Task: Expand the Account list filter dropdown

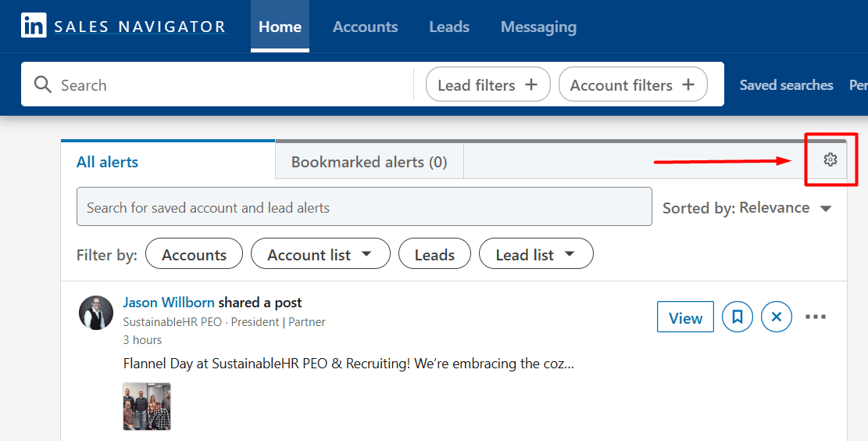Action: coord(320,254)
